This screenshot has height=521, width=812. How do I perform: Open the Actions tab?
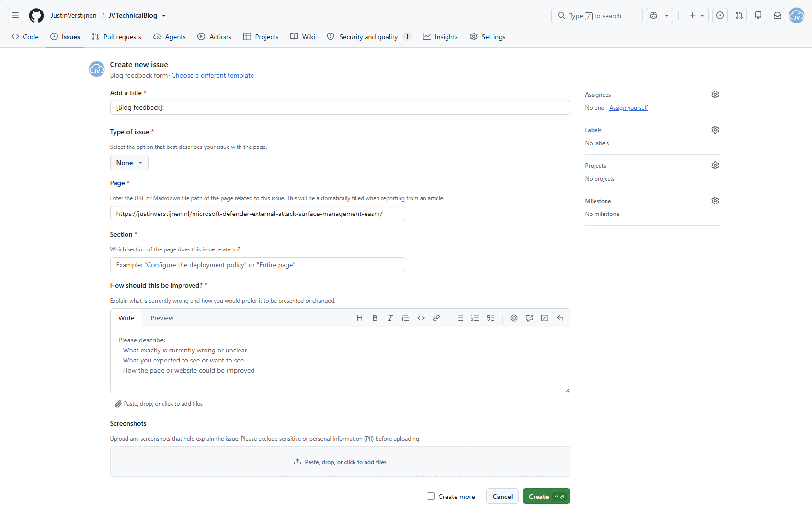tap(215, 37)
